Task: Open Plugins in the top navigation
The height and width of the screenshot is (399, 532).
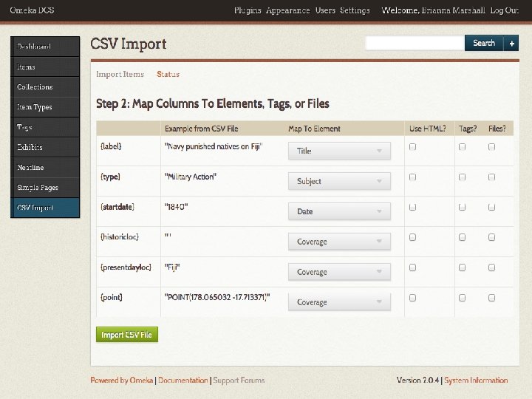Action: coord(248,10)
